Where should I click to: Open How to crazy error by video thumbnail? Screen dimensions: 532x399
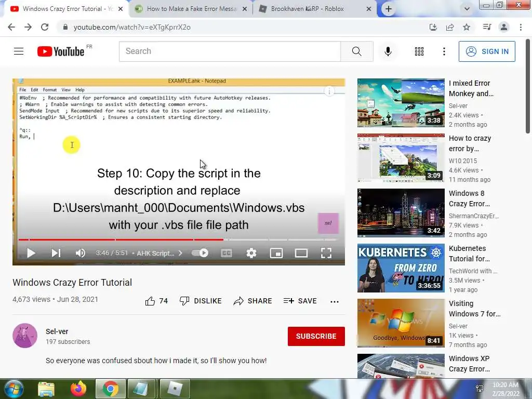click(401, 158)
